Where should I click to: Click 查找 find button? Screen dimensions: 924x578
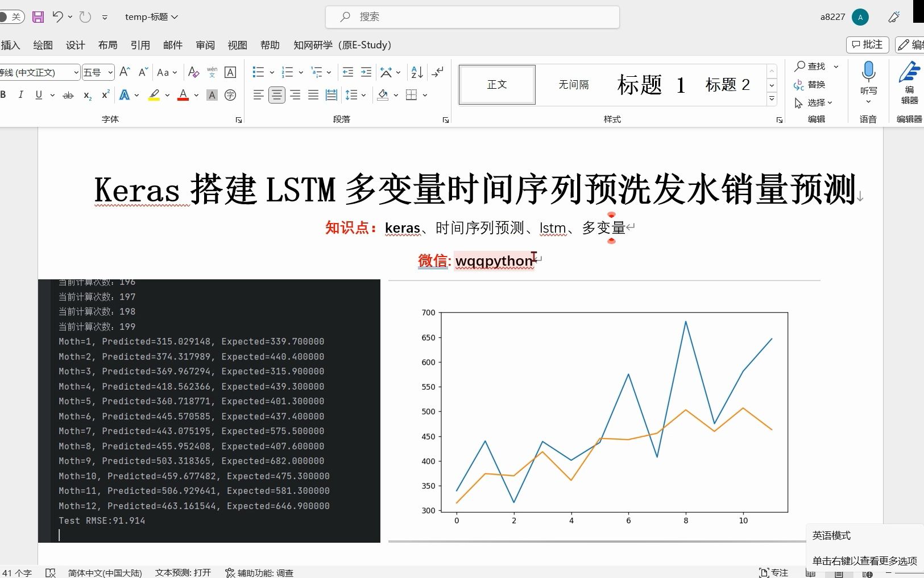(810, 66)
